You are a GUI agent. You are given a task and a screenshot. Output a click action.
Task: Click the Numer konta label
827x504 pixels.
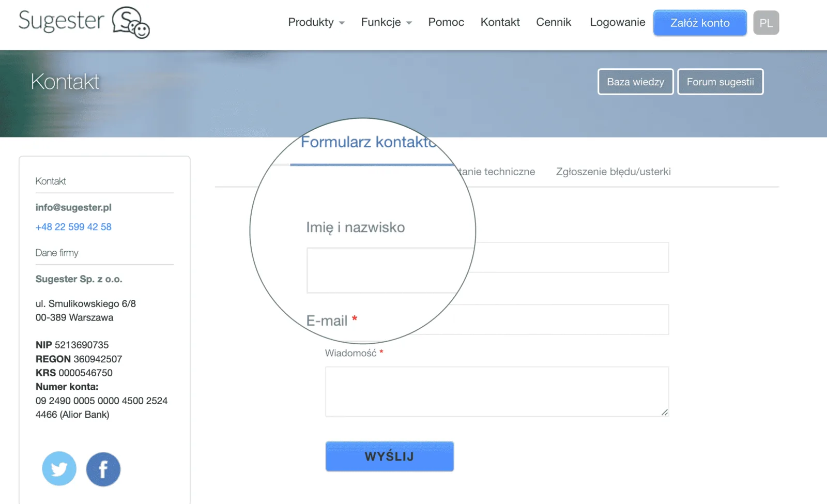pos(67,387)
